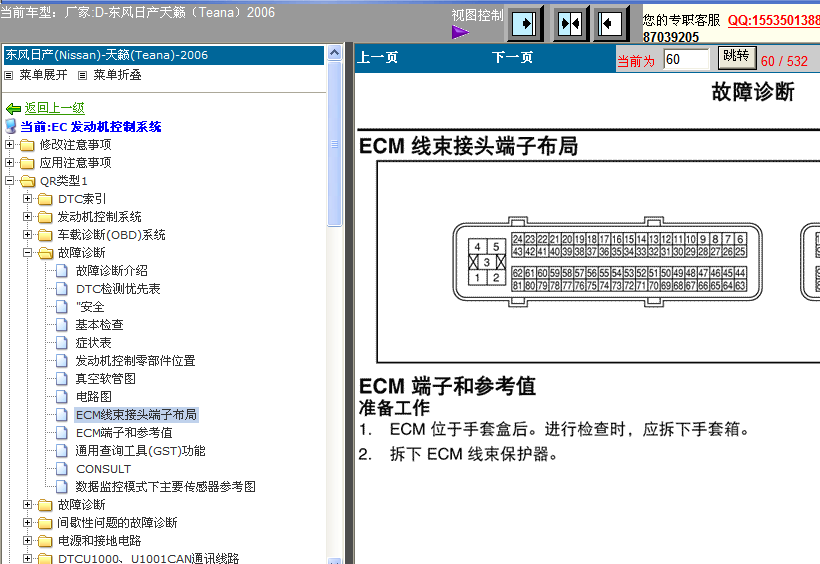This screenshot has width=820, height=564.
Task: Click the folder icon of 车载诊断(OBD)系统
Action: (x=45, y=235)
